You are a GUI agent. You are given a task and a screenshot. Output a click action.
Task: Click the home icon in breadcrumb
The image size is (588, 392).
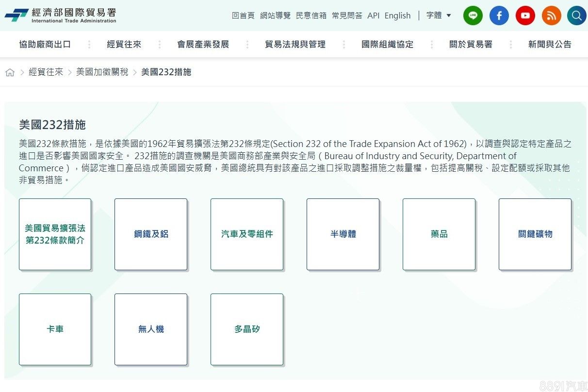10,72
